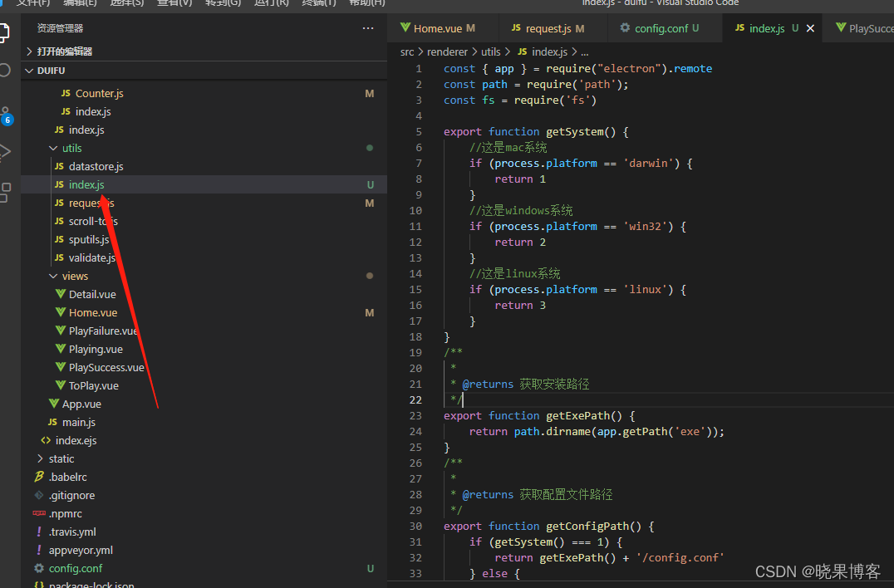Click the src breadcrumb segment
894x588 pixels.
click(x=406, y=51)
